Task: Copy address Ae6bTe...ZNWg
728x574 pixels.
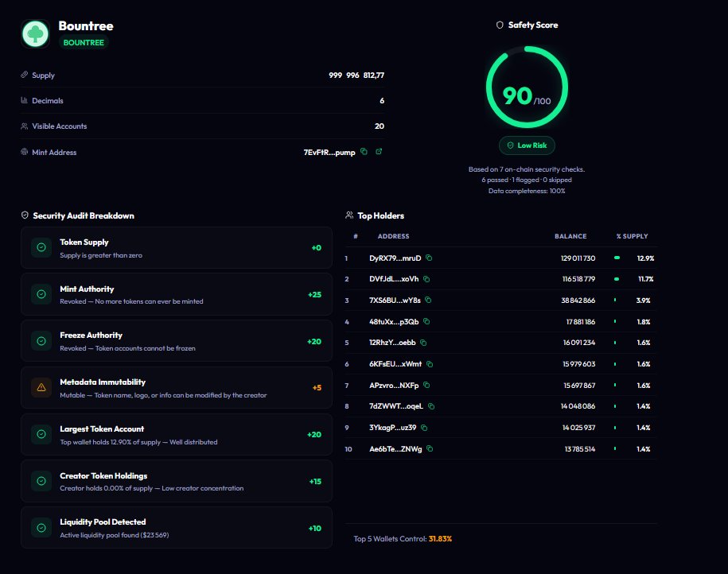Action: pyautogui.click(x=430, y=448)
